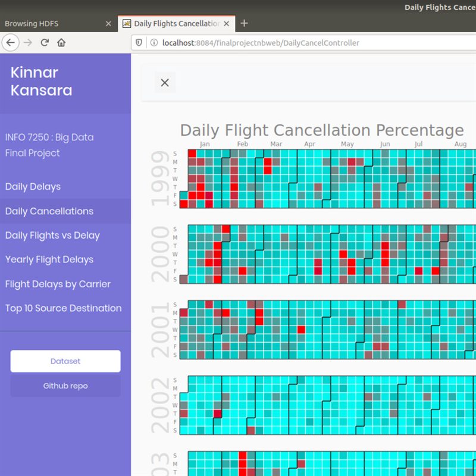The height and width of the screenshot is (476, 476).
Task: Go back with the browser back arrow
Action: point(11,42)
